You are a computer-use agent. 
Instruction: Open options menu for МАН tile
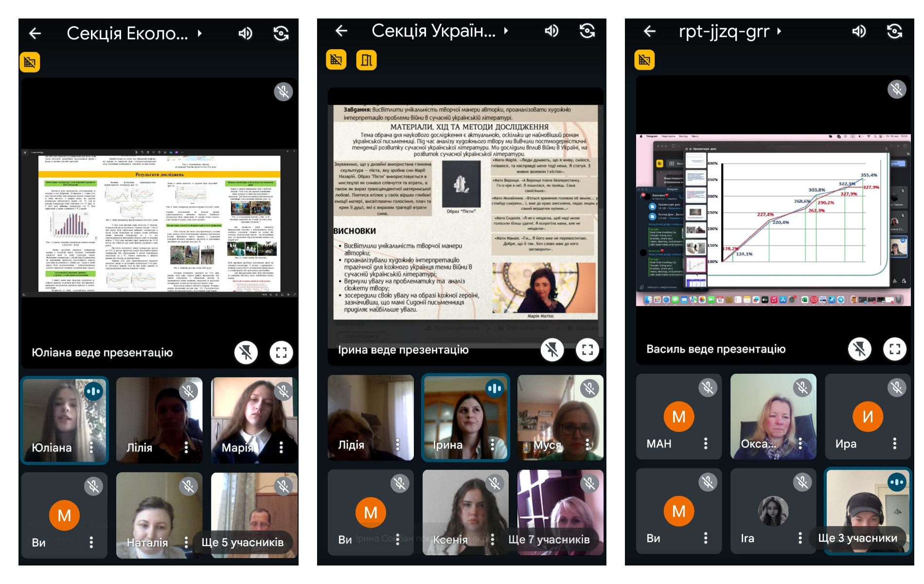[x=706, y=443]
